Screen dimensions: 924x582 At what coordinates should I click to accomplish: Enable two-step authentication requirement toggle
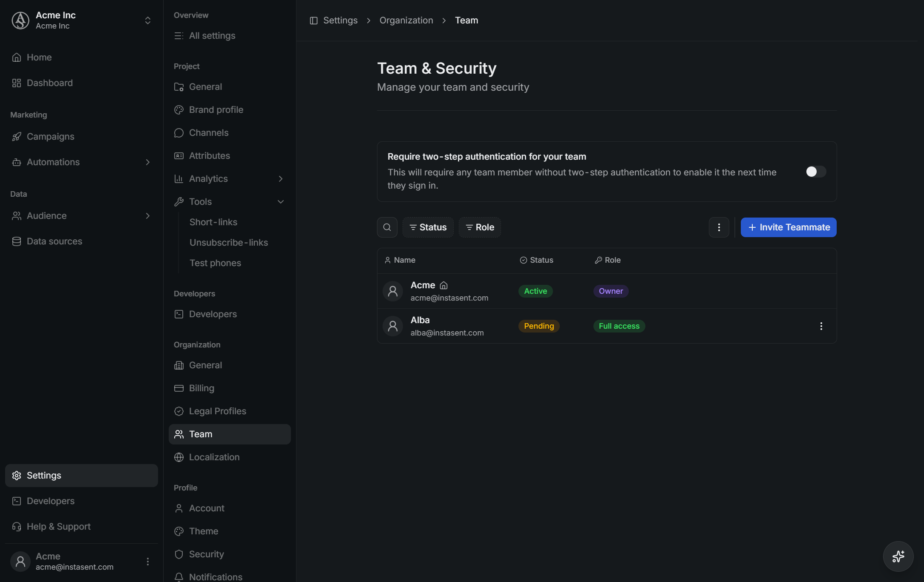point(816,172)
